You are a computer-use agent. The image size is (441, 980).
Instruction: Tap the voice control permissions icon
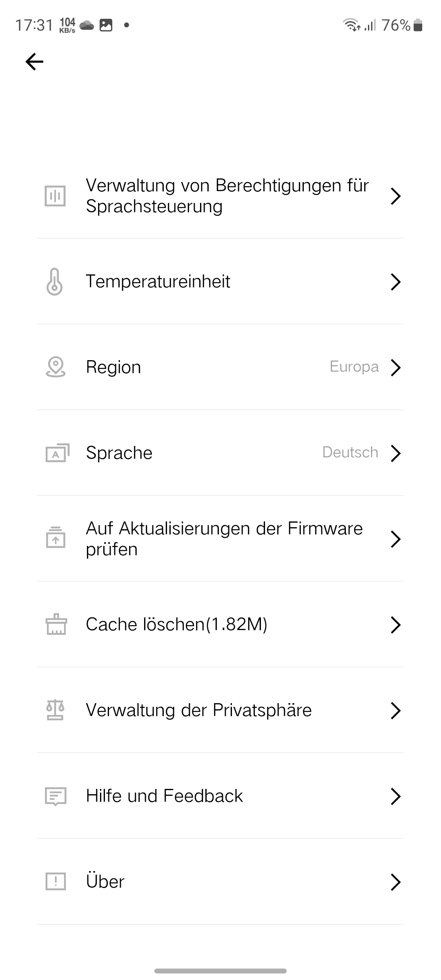click(x=55, y=196)
